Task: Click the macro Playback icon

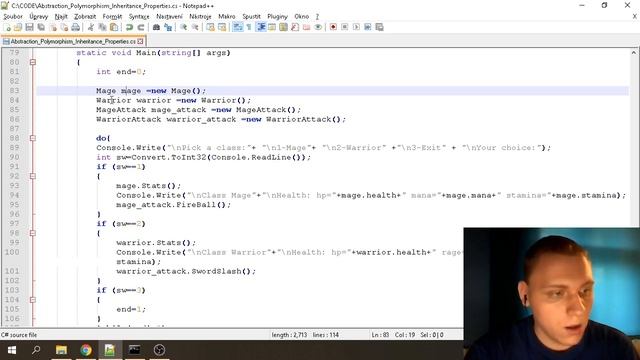Action: [x=356, y=27]
